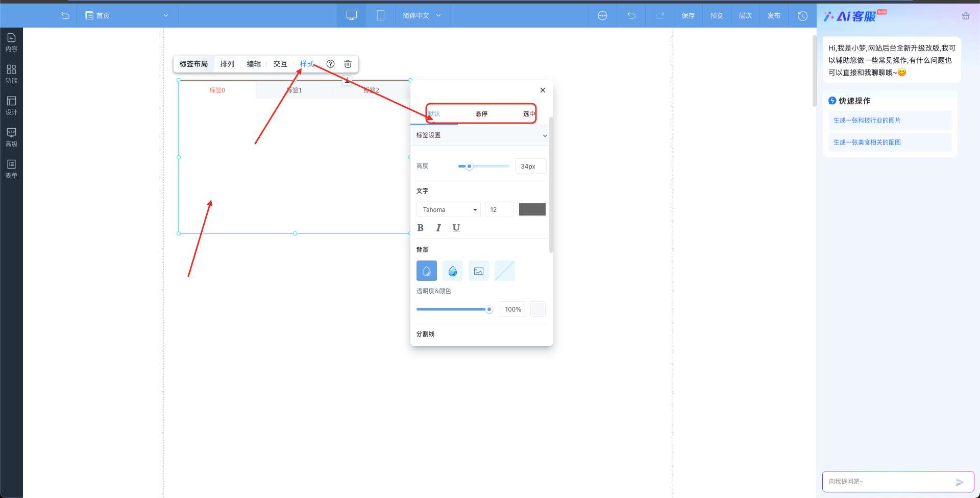This screenshot has height=498, width=980.
Task: Open the 标签布局 toolbar option
Action: coord(193,64)
